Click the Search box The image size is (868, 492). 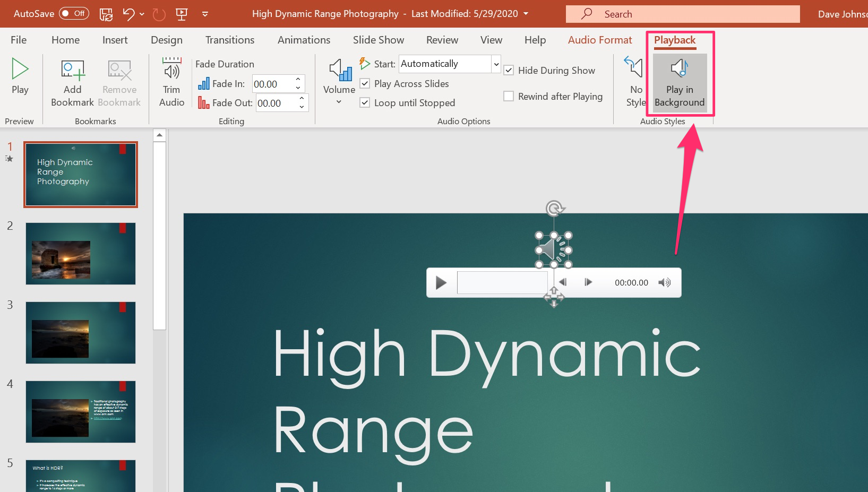click(683, 14)
